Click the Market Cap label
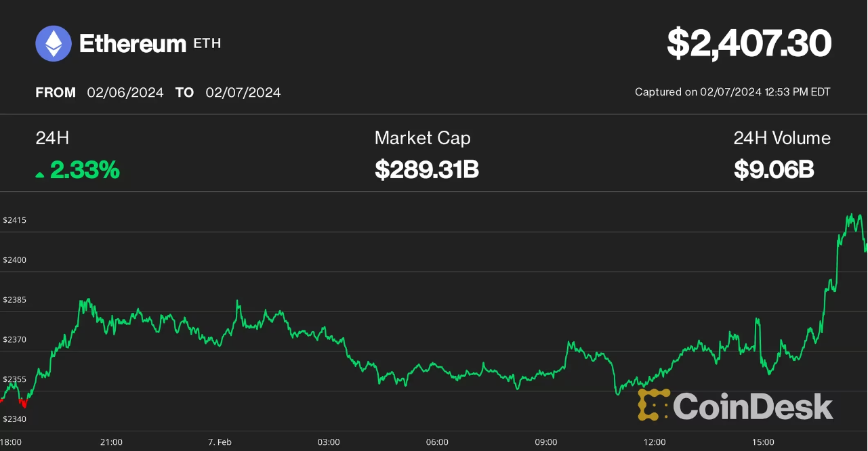 click(422, 138)
